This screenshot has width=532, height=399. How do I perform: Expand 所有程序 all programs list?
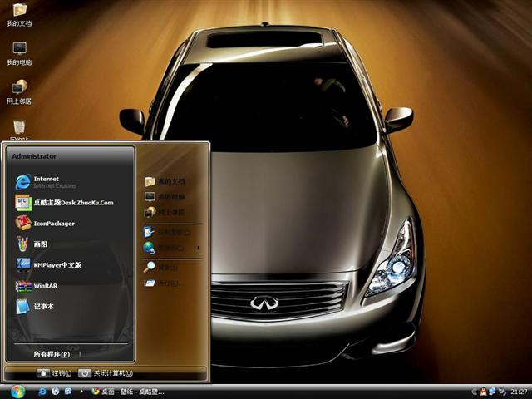52,354
